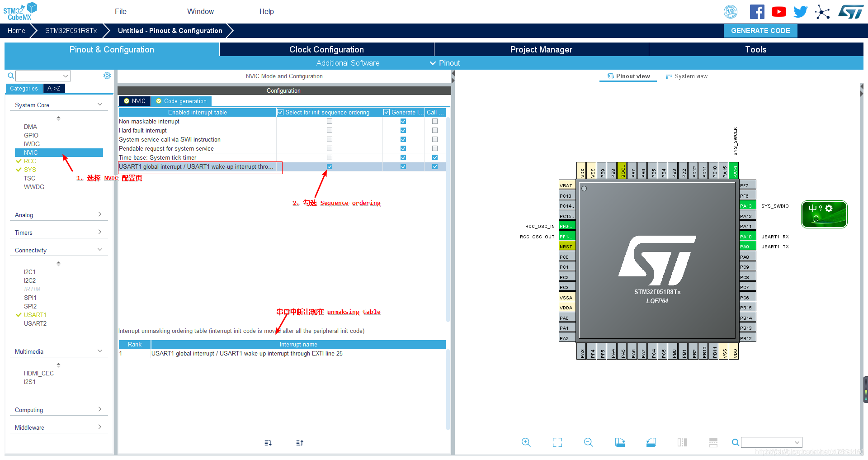Open Additional Software link
Screen dimensions: 868x460
coord(348,63)
